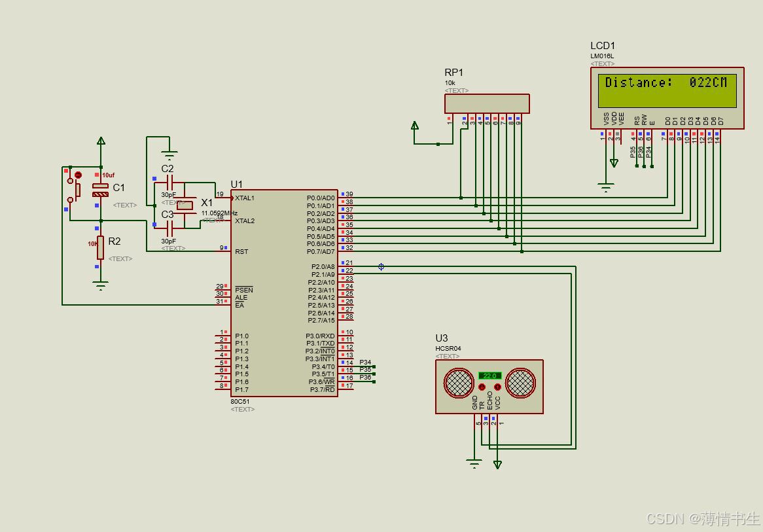
Task: Select the 80C51 part name below U1
Action: coord(240,402)
